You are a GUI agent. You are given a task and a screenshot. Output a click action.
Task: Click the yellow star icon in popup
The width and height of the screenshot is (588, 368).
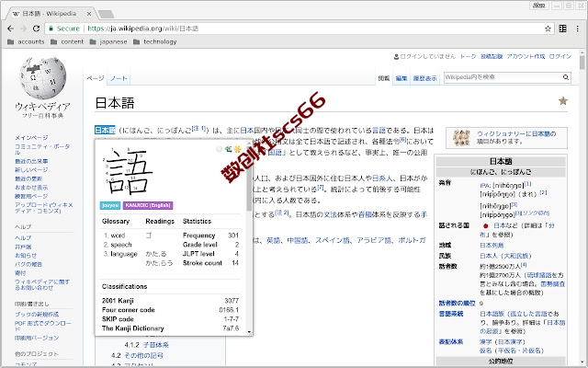coord(237,149)
